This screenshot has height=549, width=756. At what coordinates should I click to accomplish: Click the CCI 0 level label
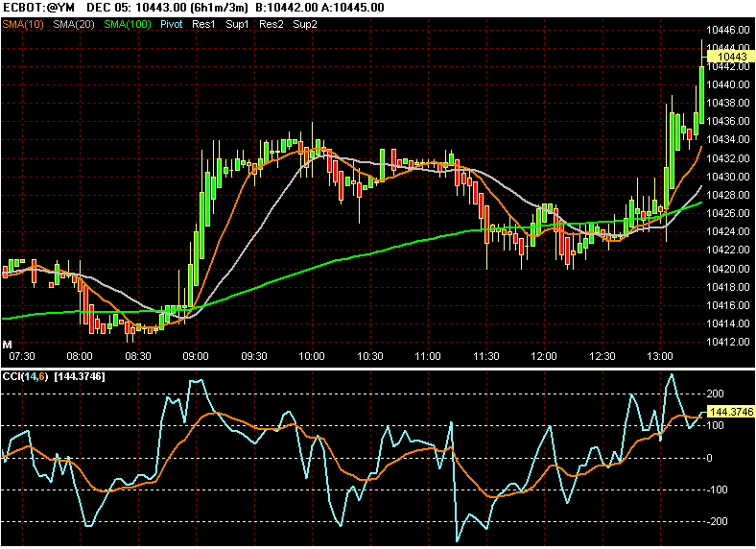pyautogui.click(x=709, y=459)
